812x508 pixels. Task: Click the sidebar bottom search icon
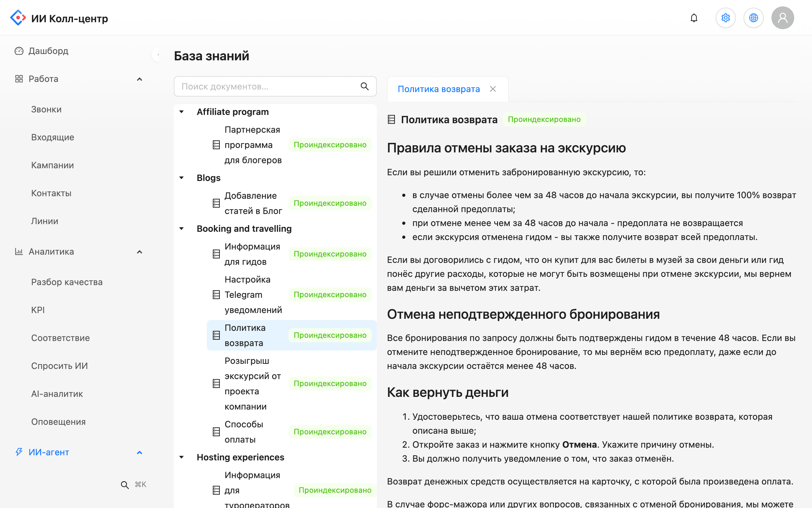(x=124, y=485)
